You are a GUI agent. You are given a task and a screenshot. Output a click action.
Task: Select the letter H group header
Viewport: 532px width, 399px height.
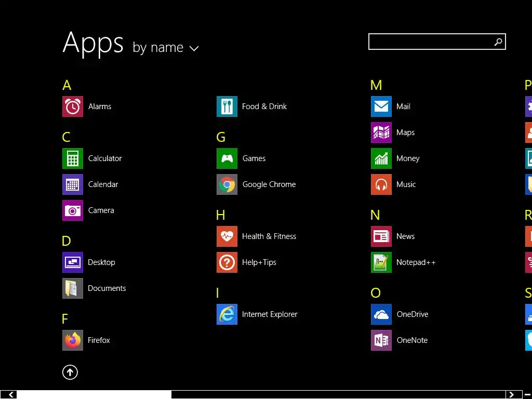point(221,215)
